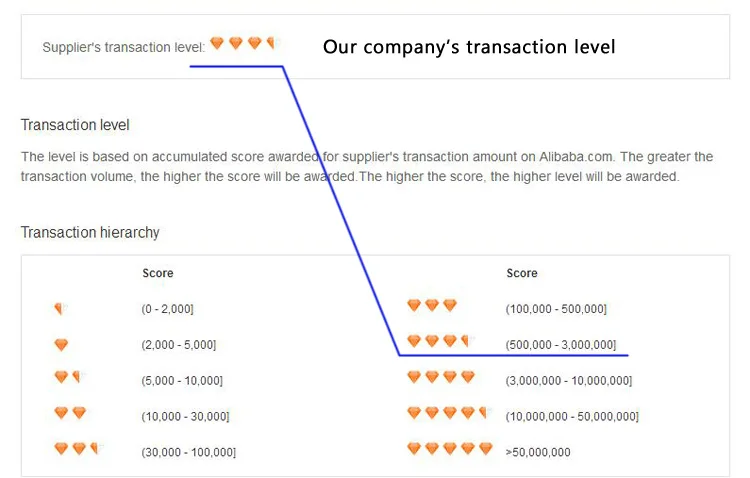Click the two diamonds beside 10,000 - 30,000
750x478 pixels.
click(x=70, y=413)
